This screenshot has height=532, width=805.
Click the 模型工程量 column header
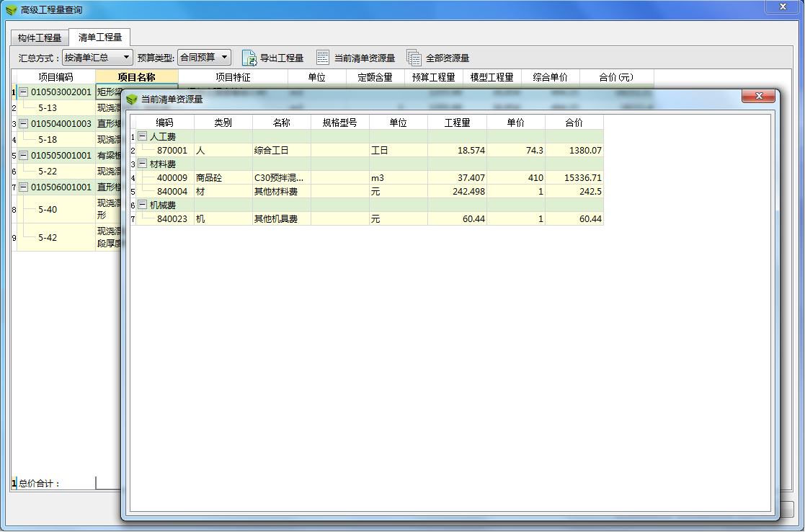click(492, 77)
